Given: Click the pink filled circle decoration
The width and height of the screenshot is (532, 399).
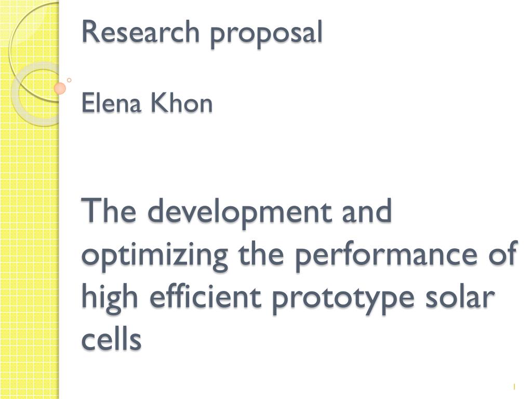Looking at the screenshot, I should (x=60, y=88).
